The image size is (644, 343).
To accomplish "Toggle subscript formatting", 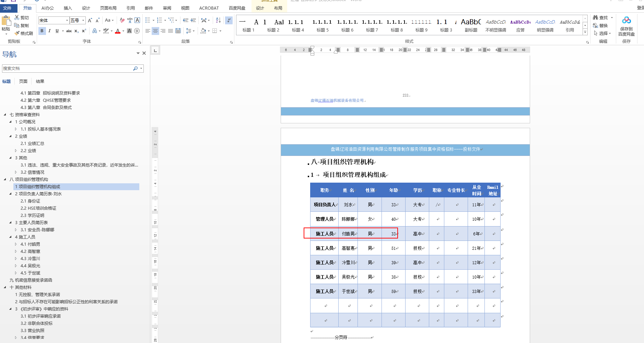I will pos(77,31).
